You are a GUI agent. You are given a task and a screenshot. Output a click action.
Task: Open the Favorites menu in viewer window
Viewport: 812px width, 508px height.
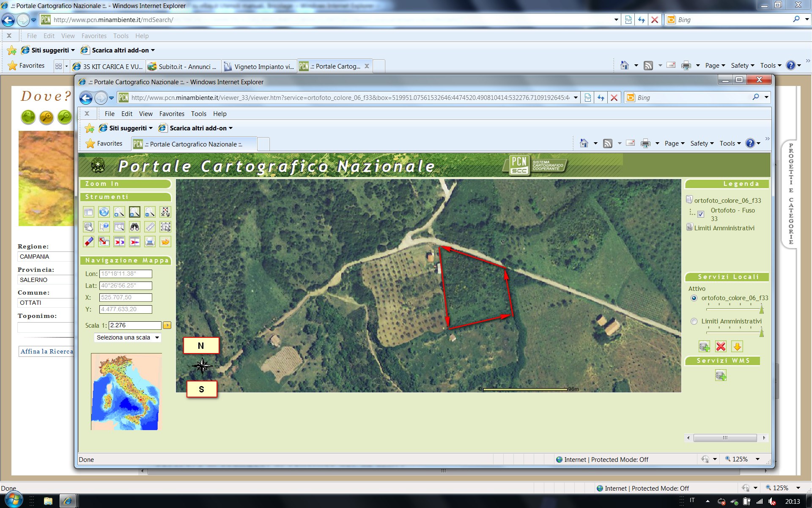(x=171, y=114)
